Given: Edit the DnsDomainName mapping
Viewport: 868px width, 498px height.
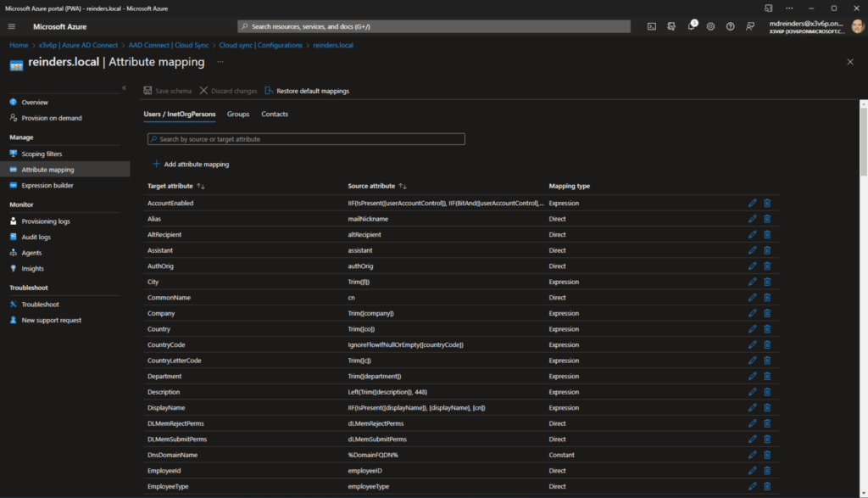Looking at the screenshot, I should tap(753, 455).
